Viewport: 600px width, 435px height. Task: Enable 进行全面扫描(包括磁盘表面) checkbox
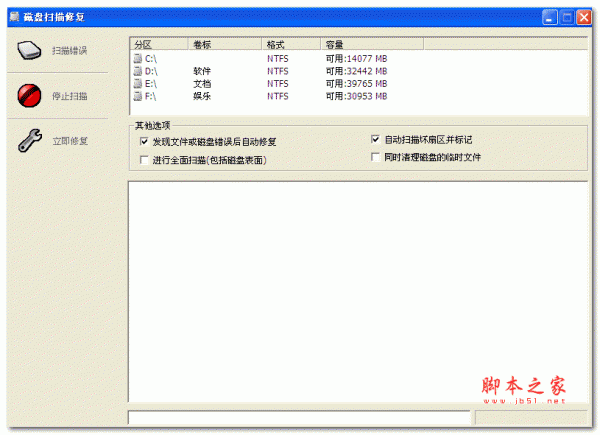(x=144, y=160)
